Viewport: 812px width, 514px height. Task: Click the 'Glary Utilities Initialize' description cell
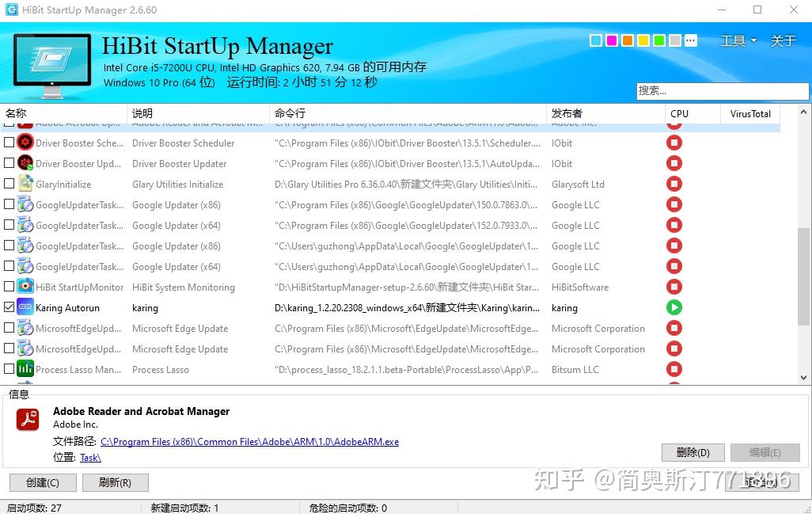point(177,185)
